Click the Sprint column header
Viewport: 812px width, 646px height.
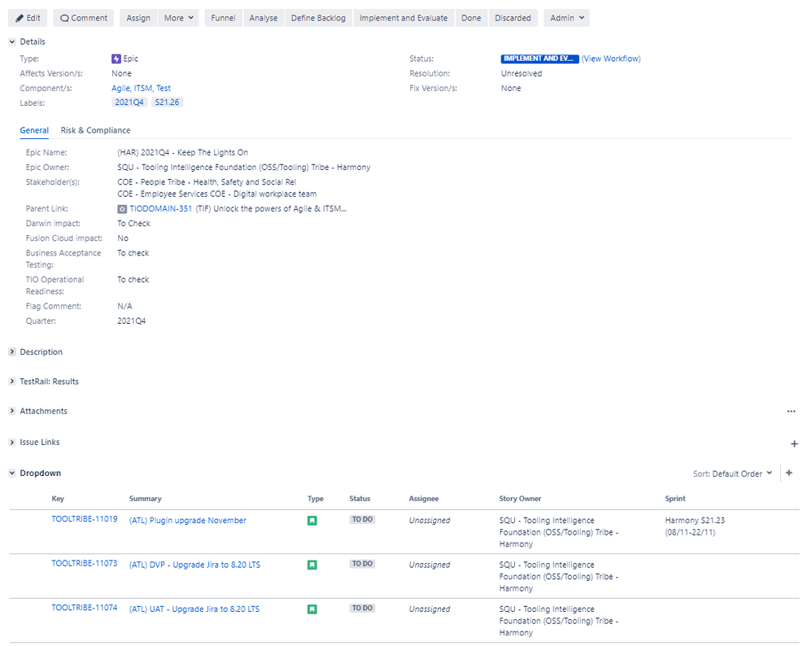[x=675, y=499]
